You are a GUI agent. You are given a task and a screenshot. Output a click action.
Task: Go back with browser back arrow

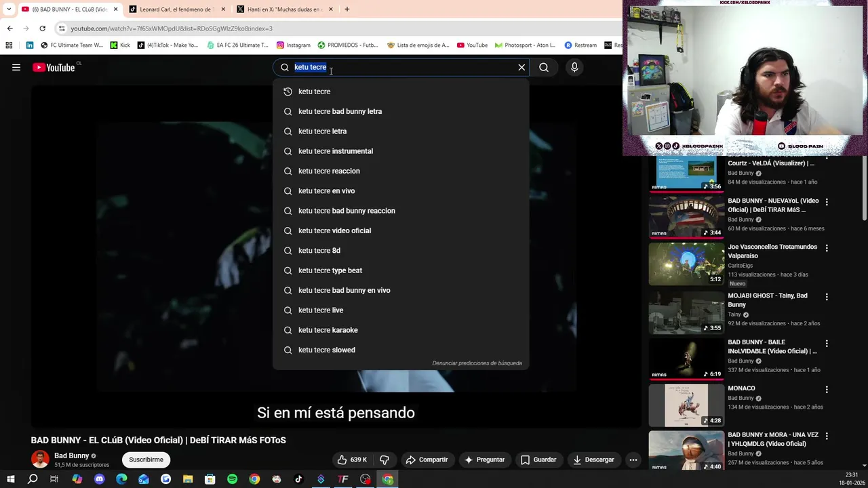9,28
